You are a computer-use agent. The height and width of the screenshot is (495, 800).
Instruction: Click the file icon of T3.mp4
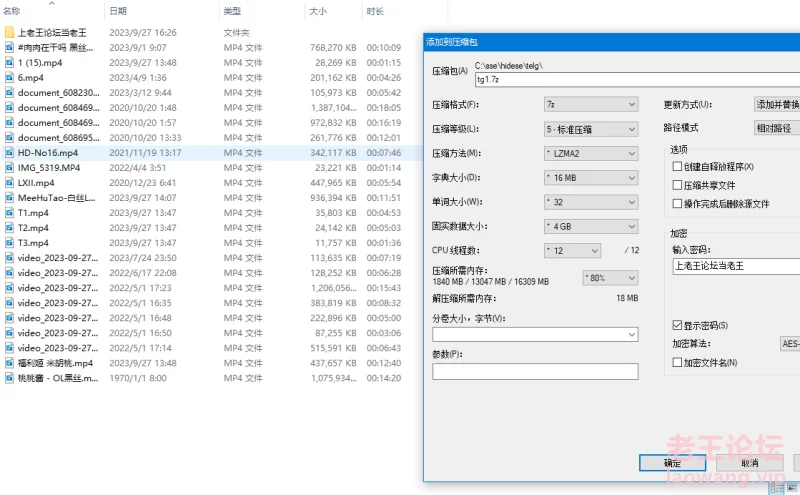pyautogui.click(x=9, y=243)
